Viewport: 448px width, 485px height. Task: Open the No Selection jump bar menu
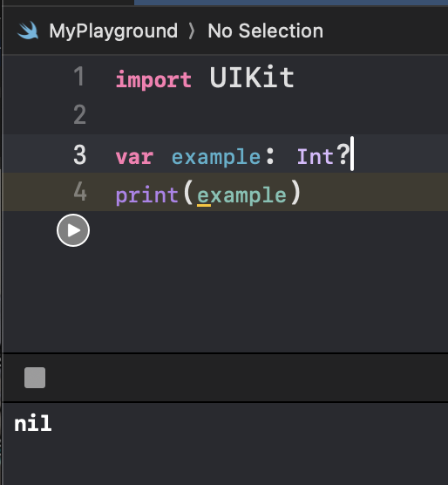266,31
